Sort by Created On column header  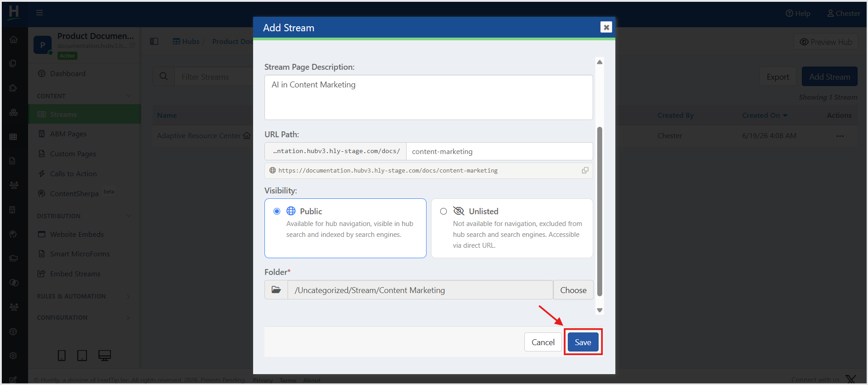[x=765, y=115]
